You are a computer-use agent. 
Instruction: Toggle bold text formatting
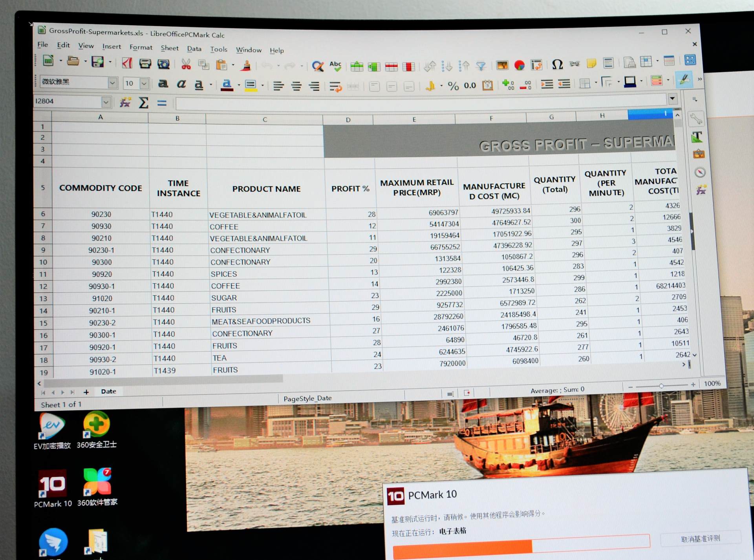163,84
